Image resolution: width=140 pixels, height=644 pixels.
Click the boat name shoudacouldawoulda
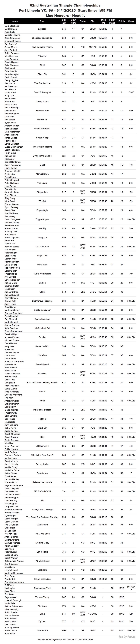pos(42,38)
